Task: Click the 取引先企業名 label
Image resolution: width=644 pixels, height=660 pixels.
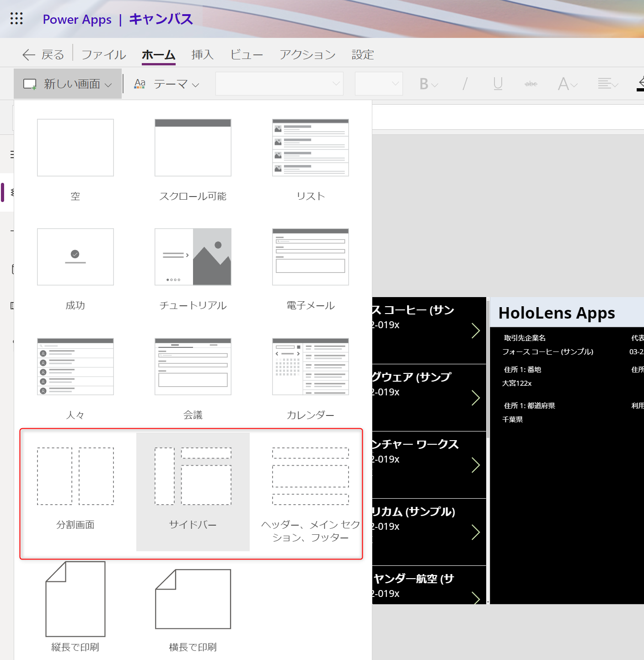Action: [525, 338]
